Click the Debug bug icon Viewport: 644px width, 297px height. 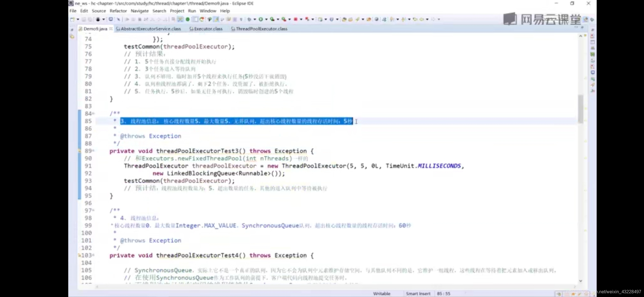coord(249,19)
